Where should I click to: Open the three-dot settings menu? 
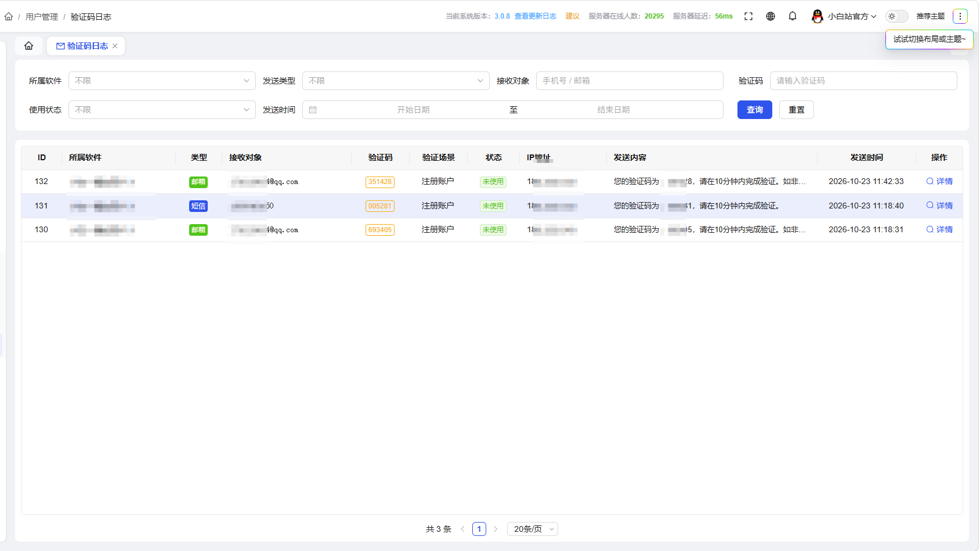point(960,16)
